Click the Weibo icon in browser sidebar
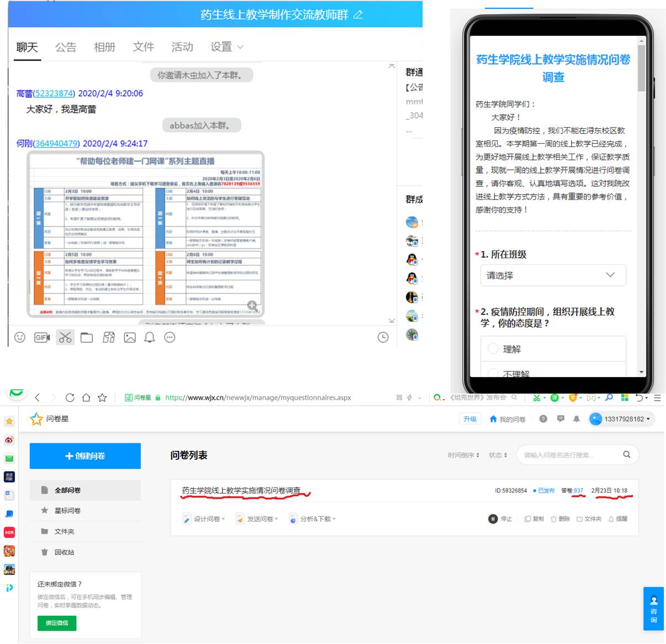 pos(9,440)
